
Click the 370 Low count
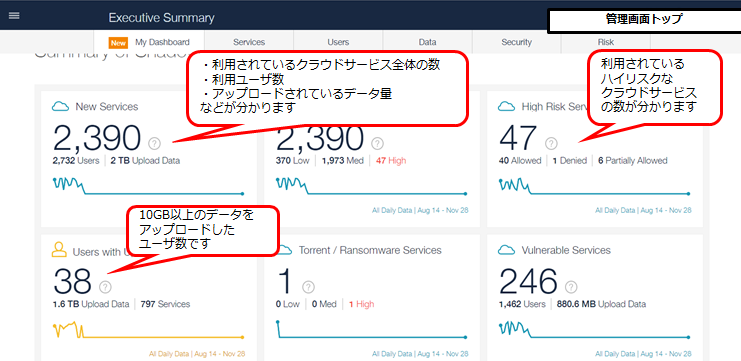click(x=293, y=161)
